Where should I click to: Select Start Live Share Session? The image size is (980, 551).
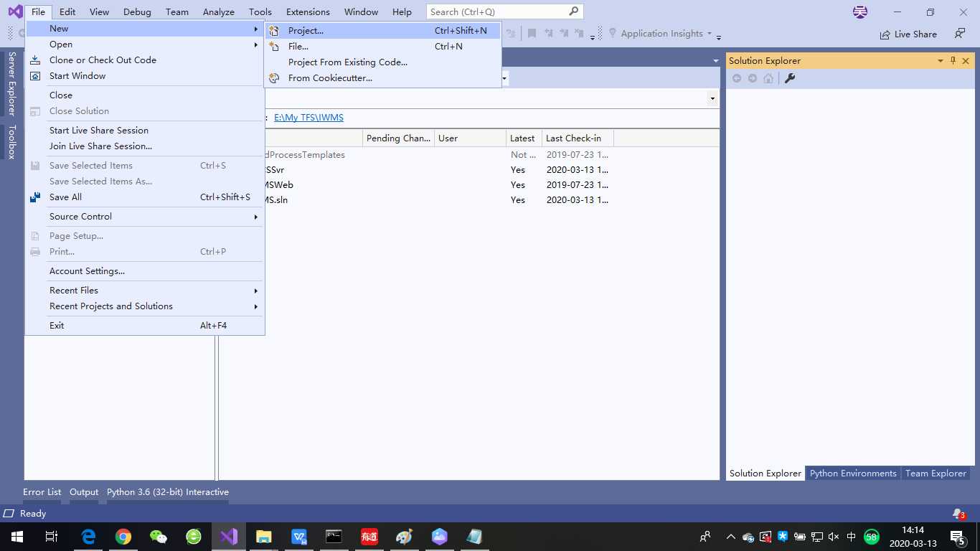pos(145,131)
